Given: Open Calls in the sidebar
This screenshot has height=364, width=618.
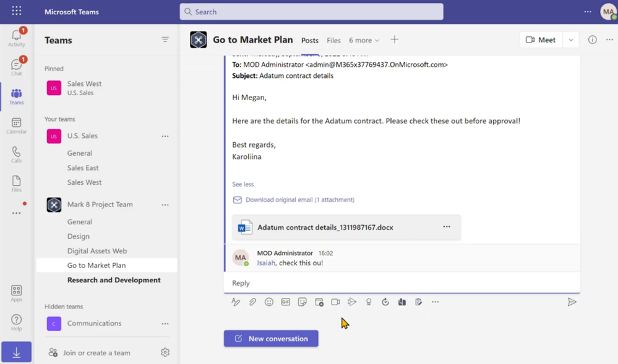Looking at the screenshot, I should pos(16,154).
